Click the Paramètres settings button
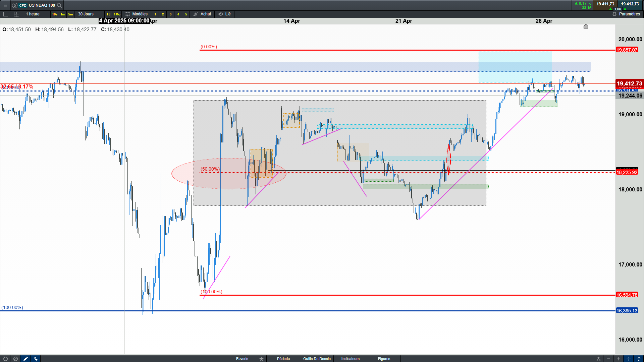This screenshot has width=644, height=362. pos(626,14)
